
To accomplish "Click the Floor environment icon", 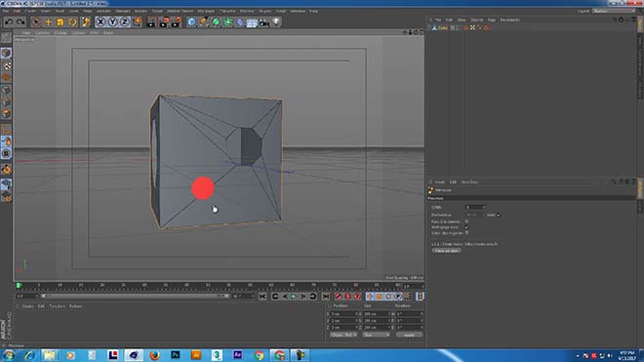I will coord(252,22).
